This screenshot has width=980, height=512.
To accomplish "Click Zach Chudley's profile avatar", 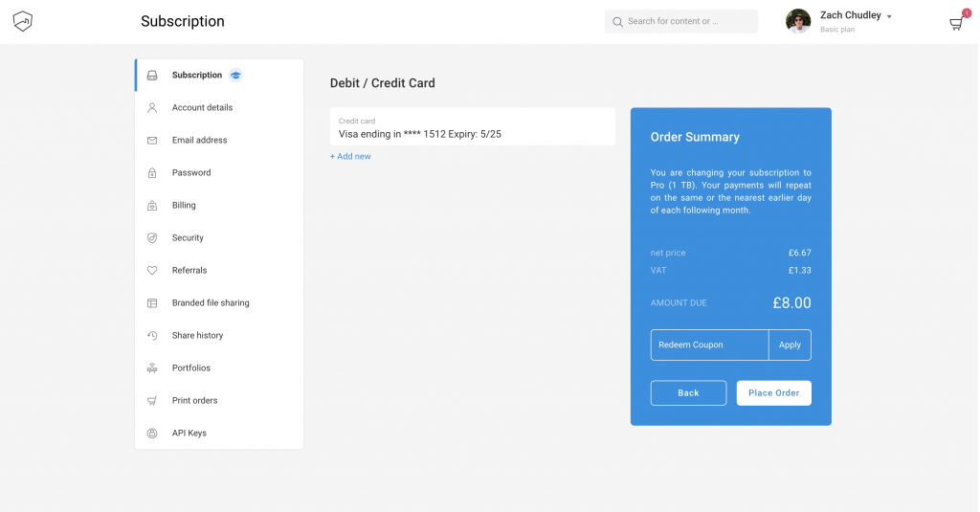I will 798,21.
